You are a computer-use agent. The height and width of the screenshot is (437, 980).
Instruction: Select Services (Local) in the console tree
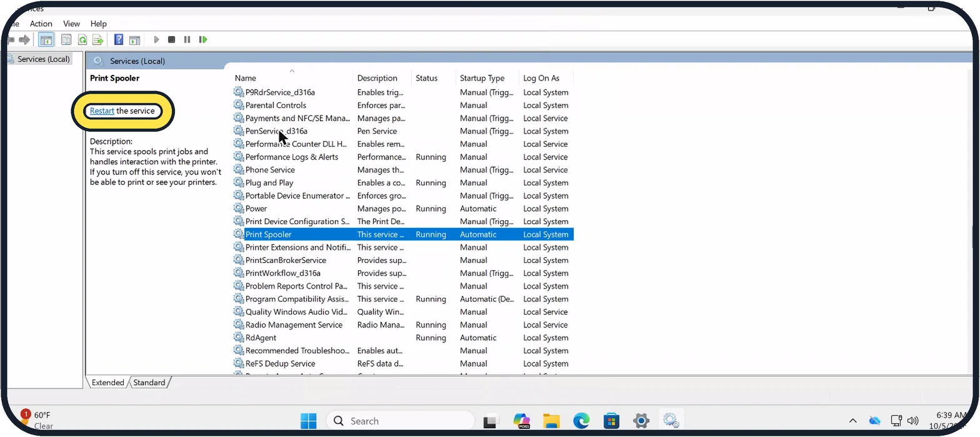click(x=43, y=59)
